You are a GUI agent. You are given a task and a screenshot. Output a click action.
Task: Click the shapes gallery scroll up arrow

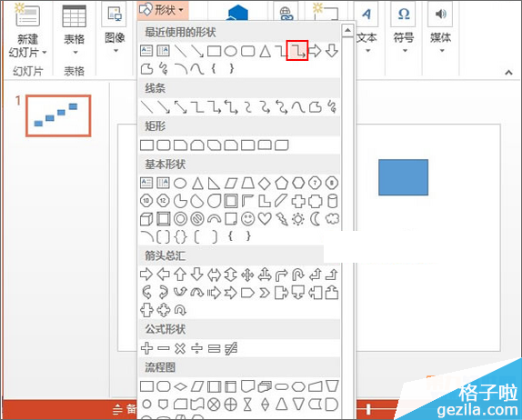(x=347, y=31)
